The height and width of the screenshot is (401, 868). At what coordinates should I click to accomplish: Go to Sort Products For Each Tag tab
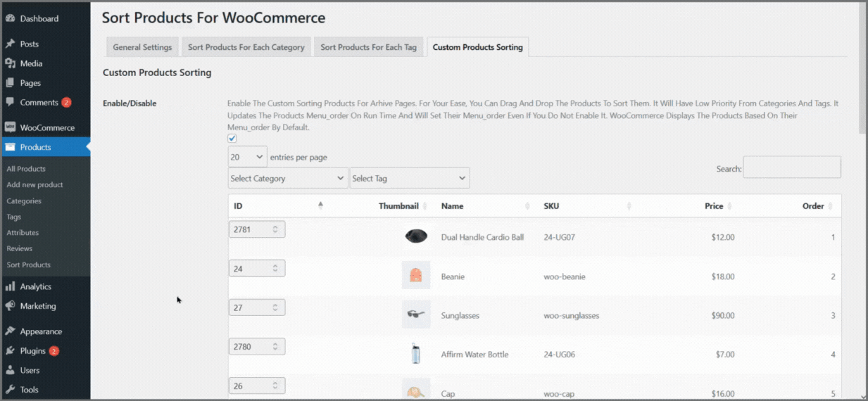368,47
